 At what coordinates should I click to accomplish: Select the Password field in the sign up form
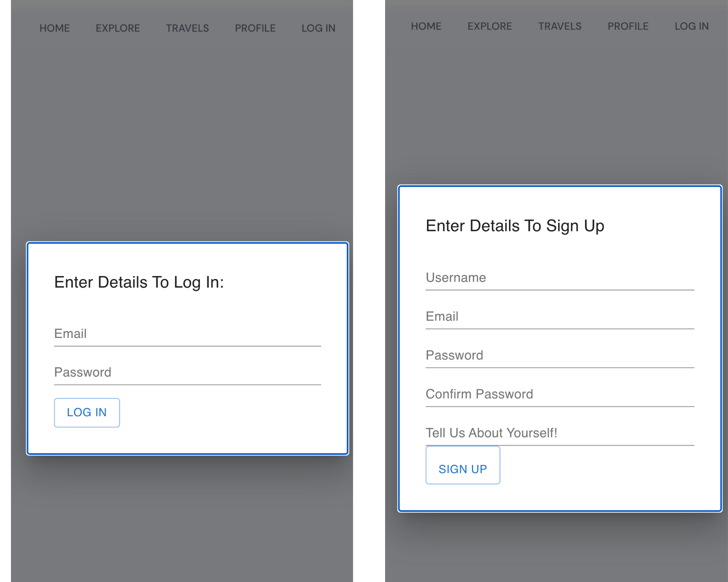(560, 355)
